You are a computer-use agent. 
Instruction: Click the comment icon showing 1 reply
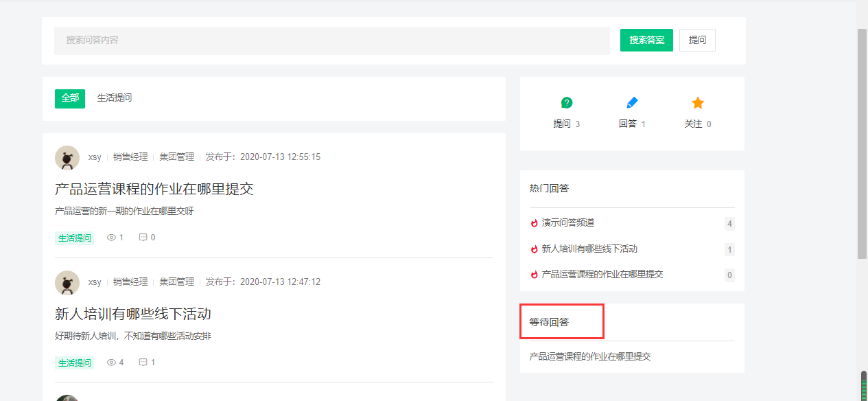point(143,363)
